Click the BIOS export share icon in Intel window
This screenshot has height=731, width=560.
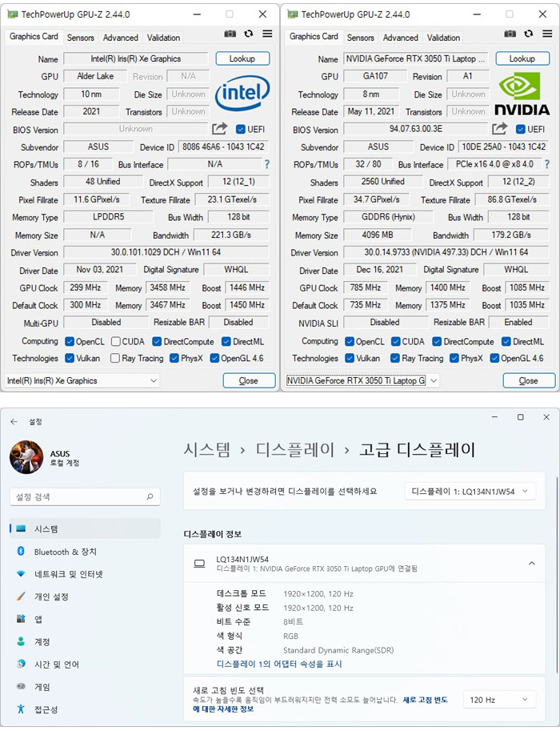[219, 128]
